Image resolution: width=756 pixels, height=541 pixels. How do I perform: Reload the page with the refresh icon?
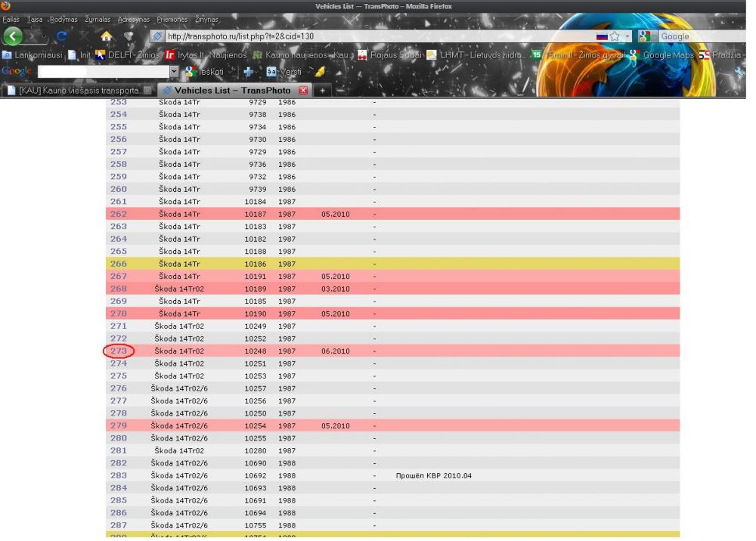pos(60,36)
